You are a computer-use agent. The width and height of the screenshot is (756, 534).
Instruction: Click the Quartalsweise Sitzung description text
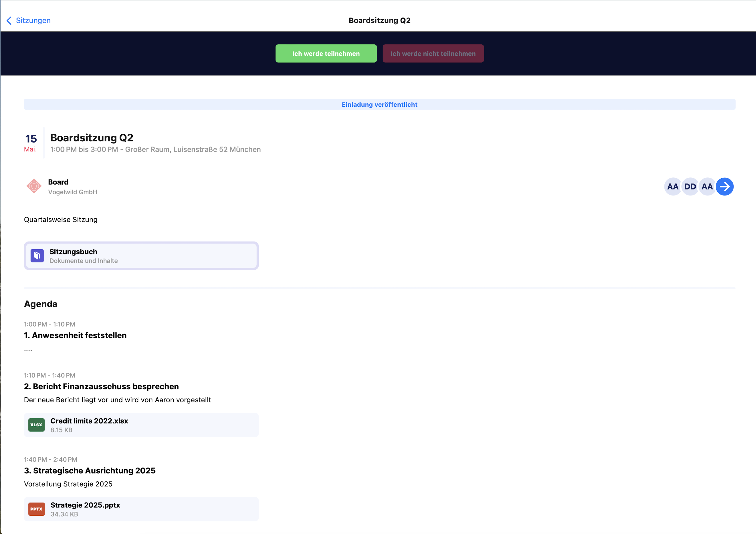(61, 219)
